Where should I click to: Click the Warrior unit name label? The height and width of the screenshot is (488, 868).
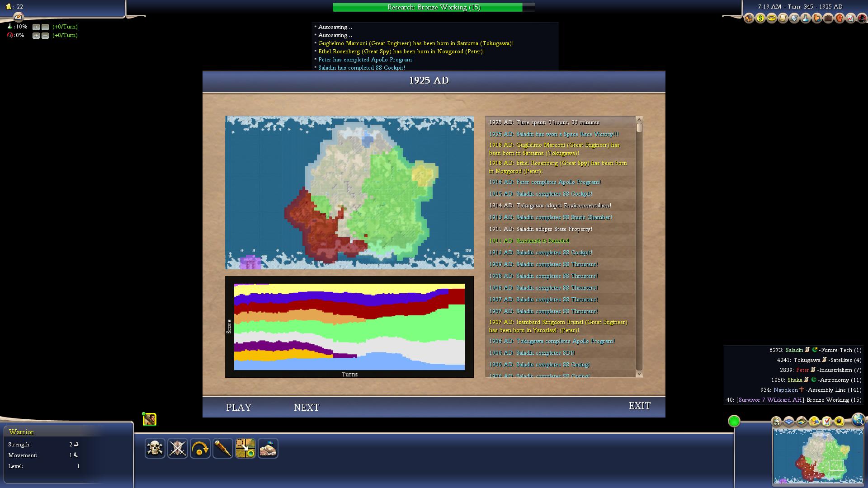(x=21, y=432)
